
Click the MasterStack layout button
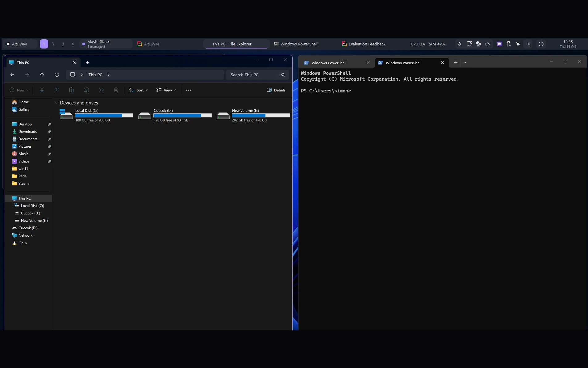tap(106, 44)
